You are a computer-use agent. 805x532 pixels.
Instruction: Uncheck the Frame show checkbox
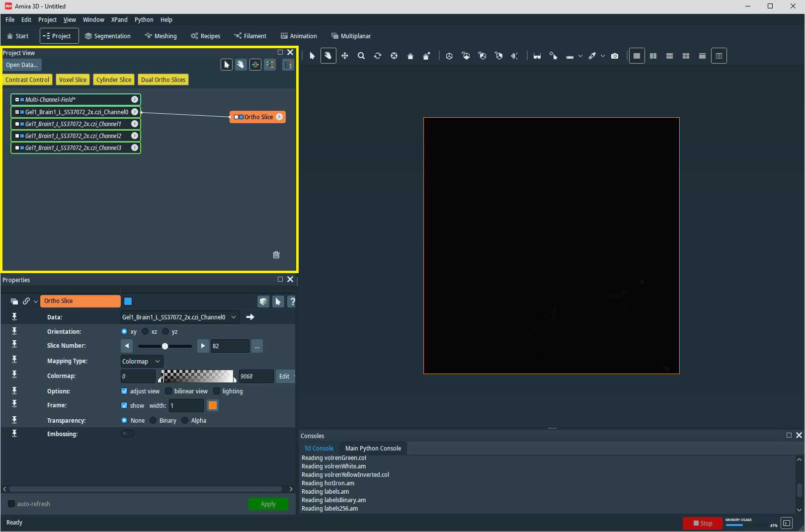(124, 405)
